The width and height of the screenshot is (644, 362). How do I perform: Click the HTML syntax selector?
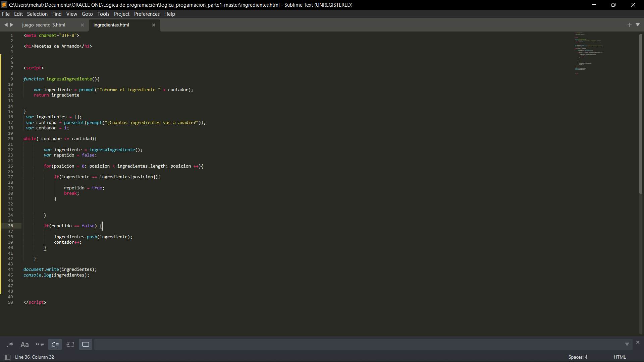click(620, 357)
